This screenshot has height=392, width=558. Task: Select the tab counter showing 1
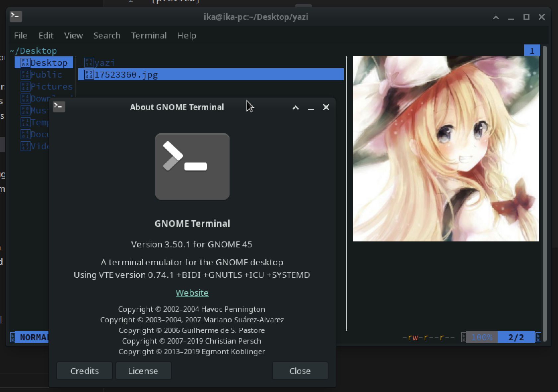[532, 50]
